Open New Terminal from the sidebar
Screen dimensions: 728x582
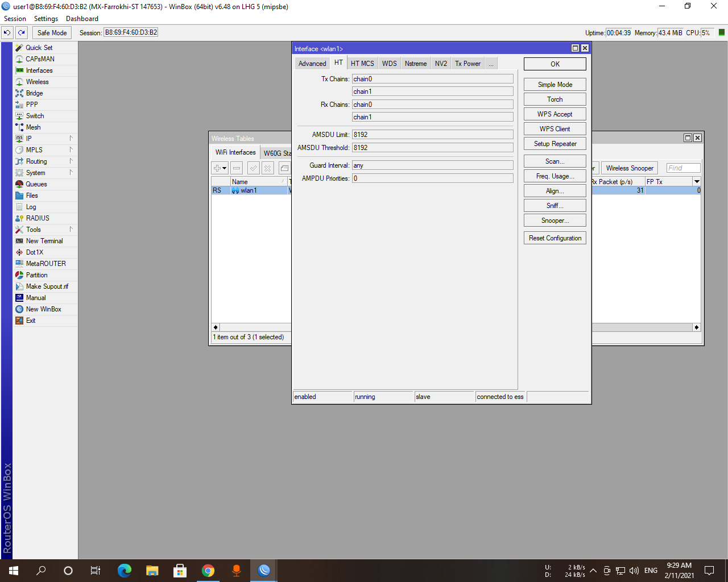[x=44, y=240]
